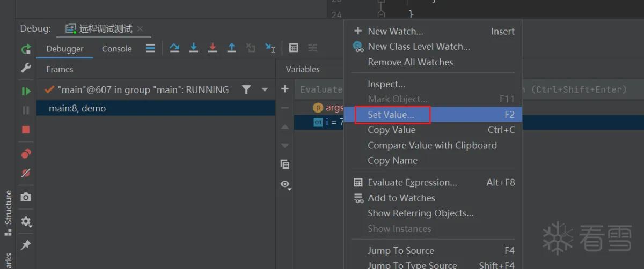644x269 pixels.
Task: Click the plus New Watch button in Variables
Action: (285, 89)
